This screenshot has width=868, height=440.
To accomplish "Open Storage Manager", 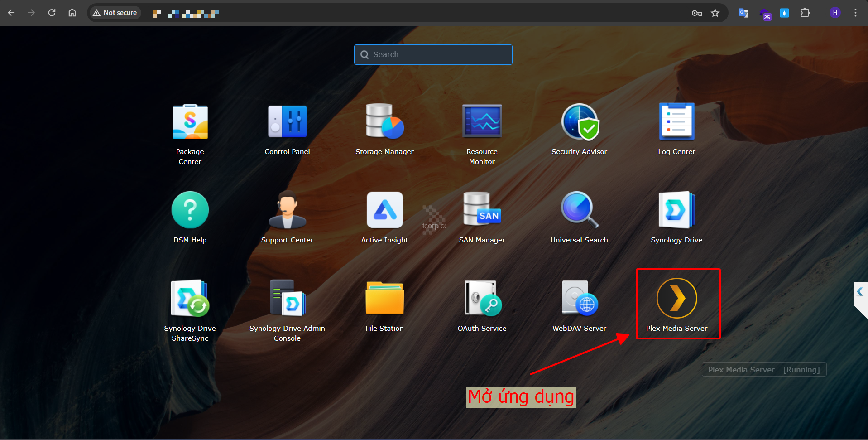I will 384,122.
